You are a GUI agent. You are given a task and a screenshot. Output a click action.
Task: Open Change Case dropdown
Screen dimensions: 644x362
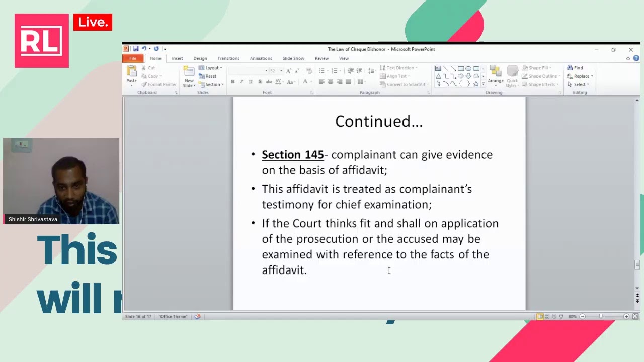291,82
